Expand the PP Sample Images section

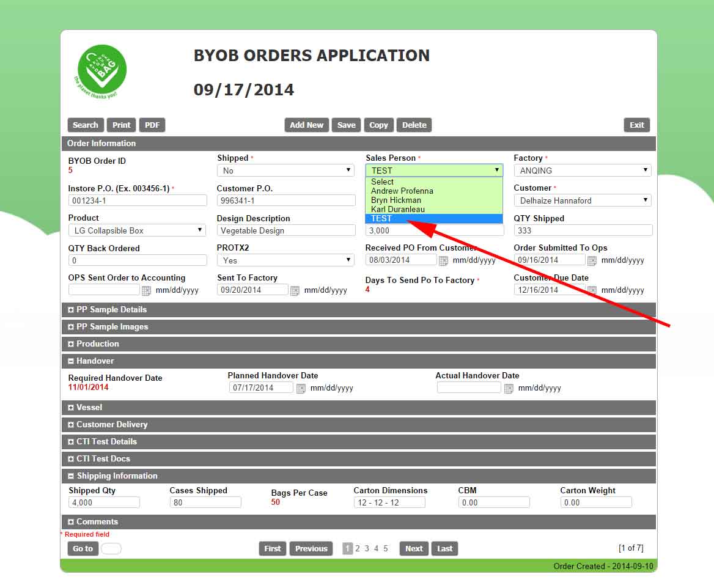70,327
